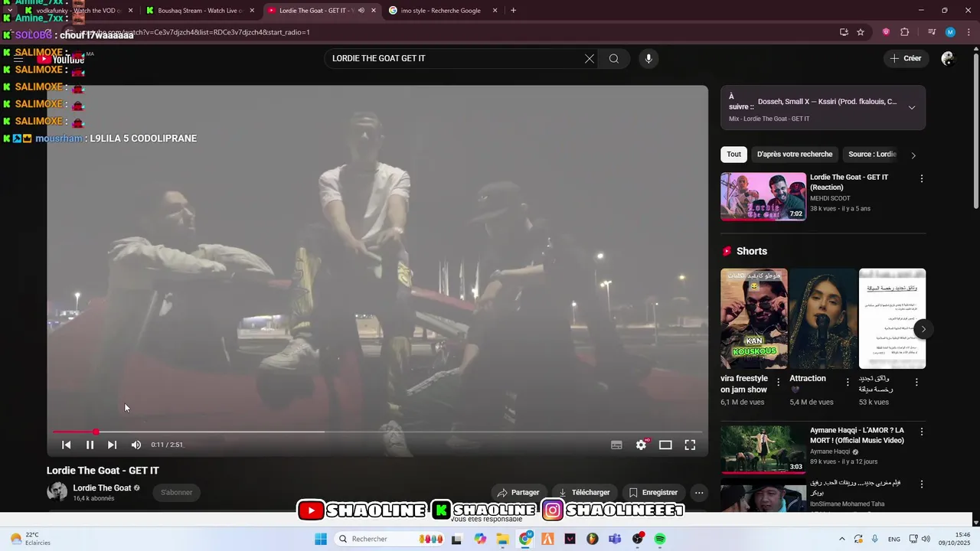This screenshot has width=980, height=551.
Task: Toggle subtitles on the video player
Action: (616, 445)
